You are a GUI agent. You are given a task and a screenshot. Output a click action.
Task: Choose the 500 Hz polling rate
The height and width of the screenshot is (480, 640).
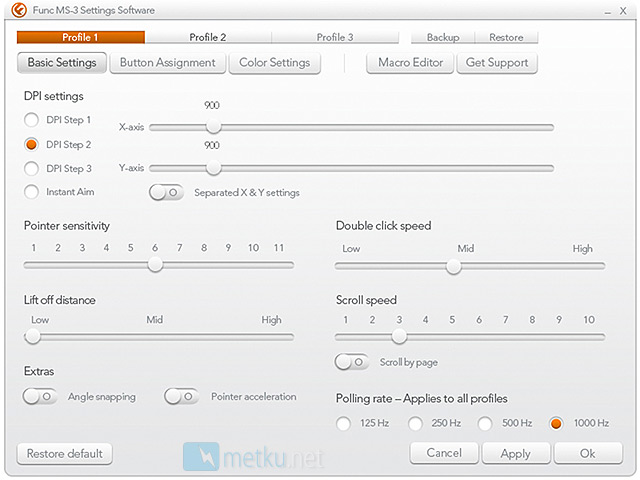485,424
